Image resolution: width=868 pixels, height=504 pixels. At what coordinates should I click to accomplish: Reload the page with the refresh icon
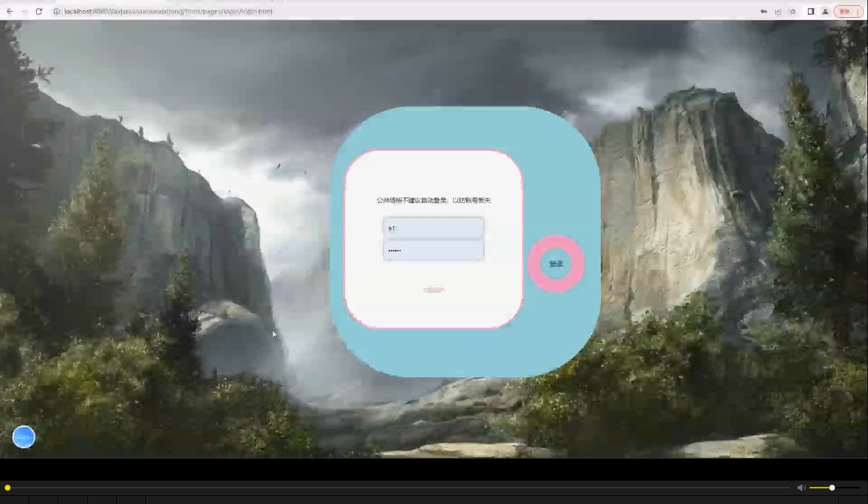point(39,11)
